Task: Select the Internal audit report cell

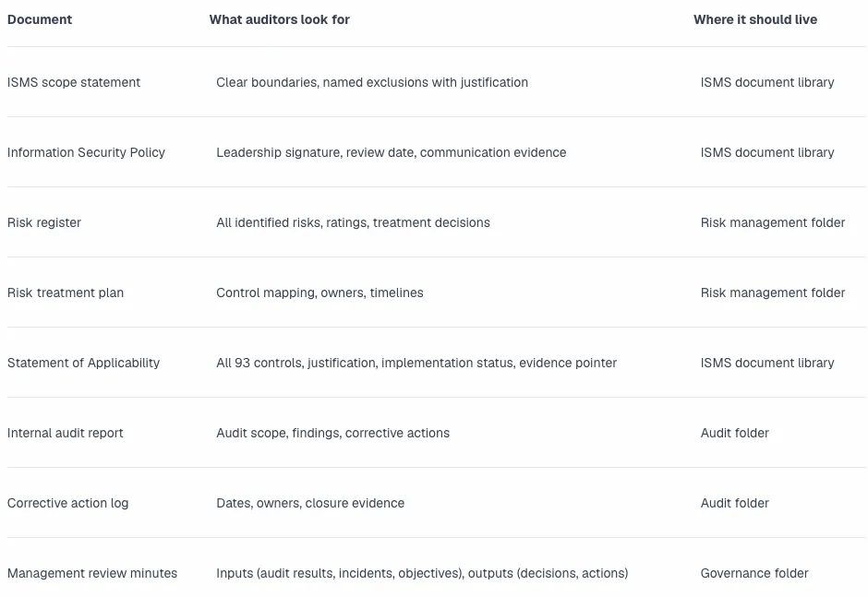Action: [x=66, y=434]
